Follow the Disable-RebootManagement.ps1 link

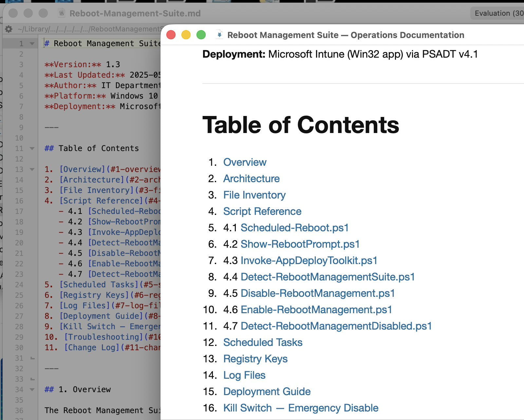point(318,293)
